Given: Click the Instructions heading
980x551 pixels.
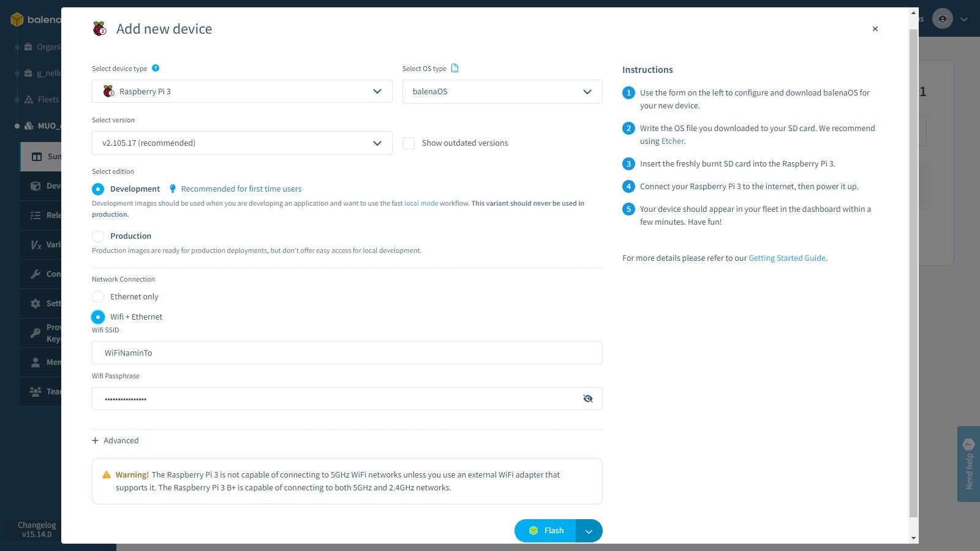Looking at the screenshot, I should pos(647,70).
